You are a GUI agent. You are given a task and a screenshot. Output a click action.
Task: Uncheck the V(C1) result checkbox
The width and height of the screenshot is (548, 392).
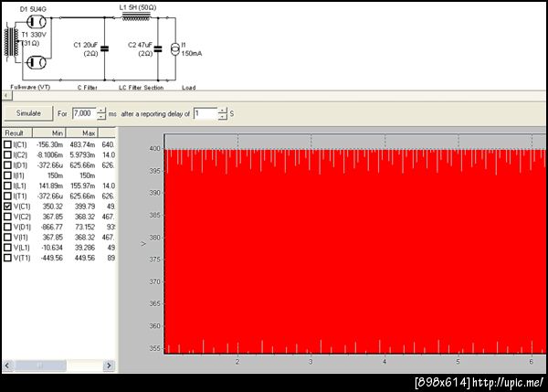click(x=7, y=207)
